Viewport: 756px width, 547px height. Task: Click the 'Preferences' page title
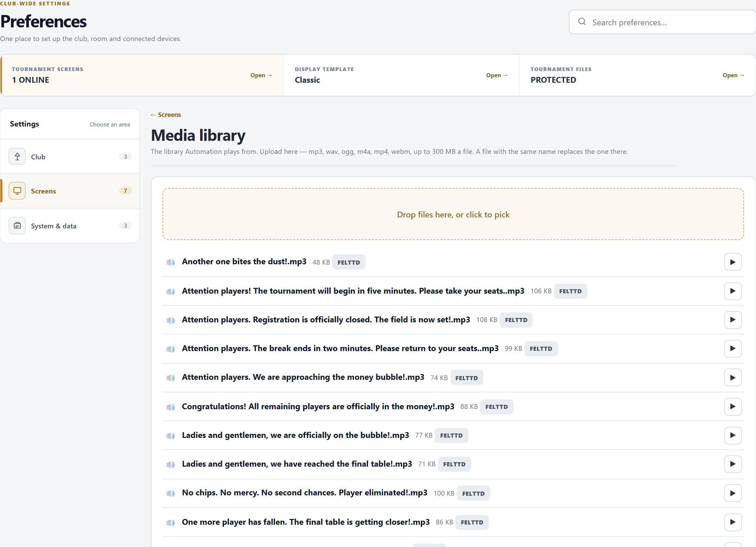[x=43, y=22]
